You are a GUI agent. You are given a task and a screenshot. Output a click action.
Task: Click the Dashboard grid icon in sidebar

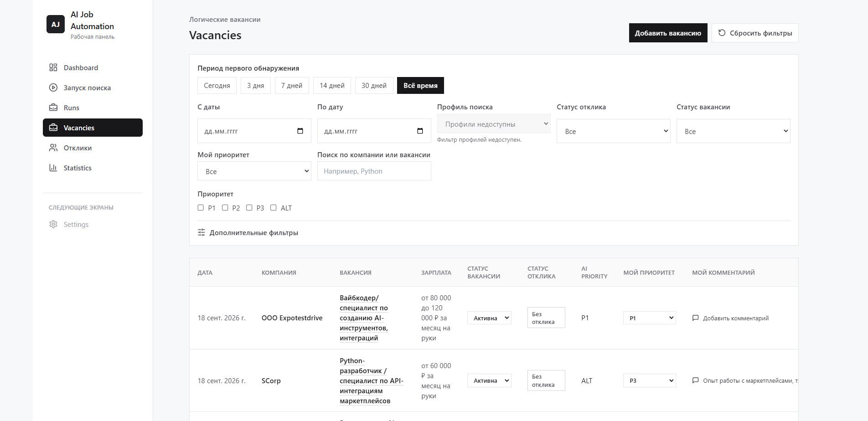click(53, 67)
